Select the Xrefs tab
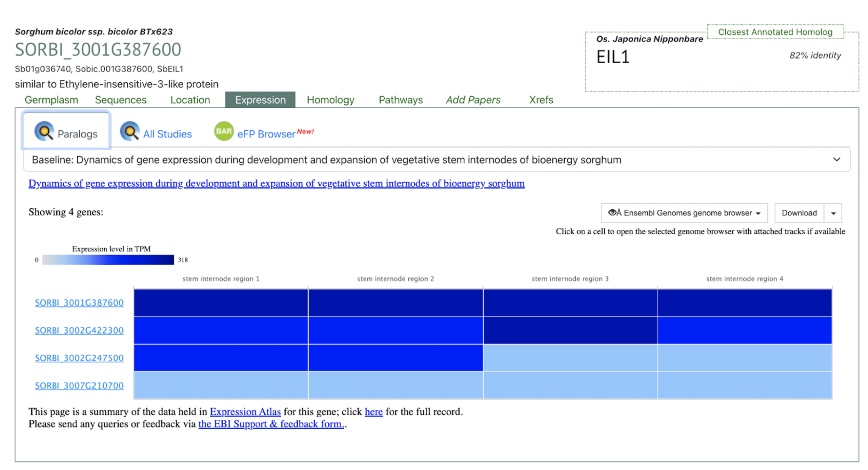This screenshot has width=868, height=470. [541, 100]
